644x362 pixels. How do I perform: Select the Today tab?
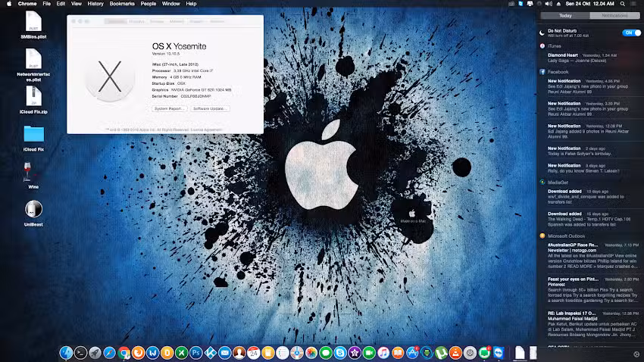566,15
